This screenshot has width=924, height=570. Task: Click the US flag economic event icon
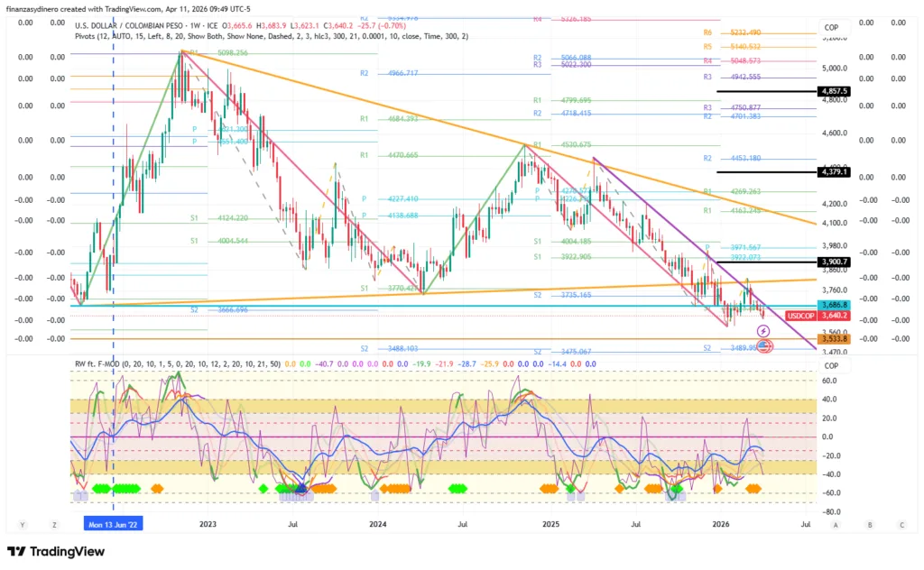763,345
